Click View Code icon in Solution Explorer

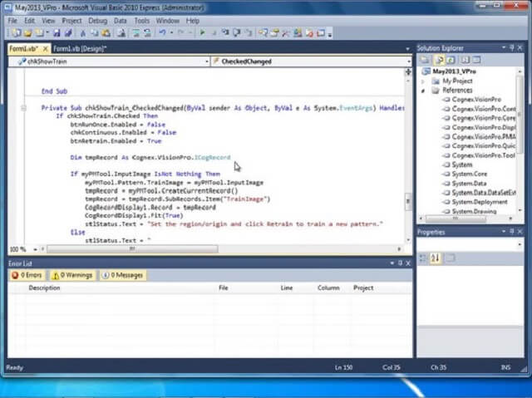click(x=465, y=60)
